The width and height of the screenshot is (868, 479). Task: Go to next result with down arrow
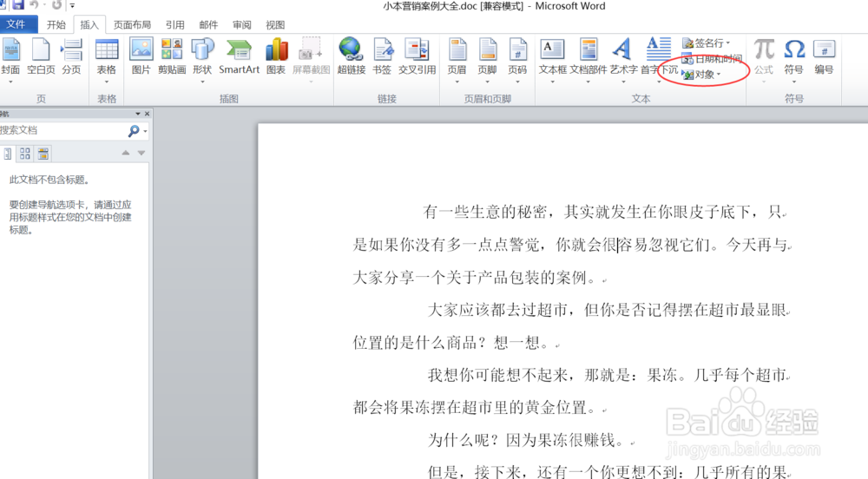pyautogui.click(x=141, y=153)
